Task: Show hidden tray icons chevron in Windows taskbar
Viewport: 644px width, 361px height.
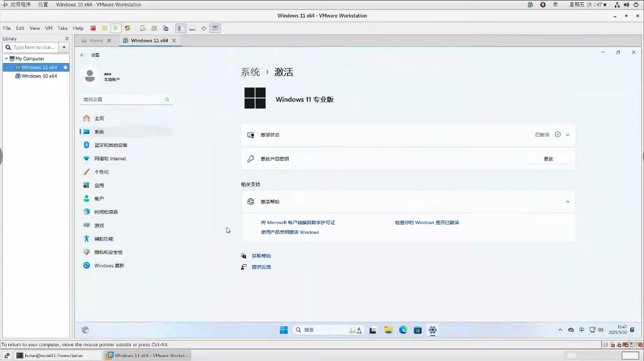Action: (560, 330)
